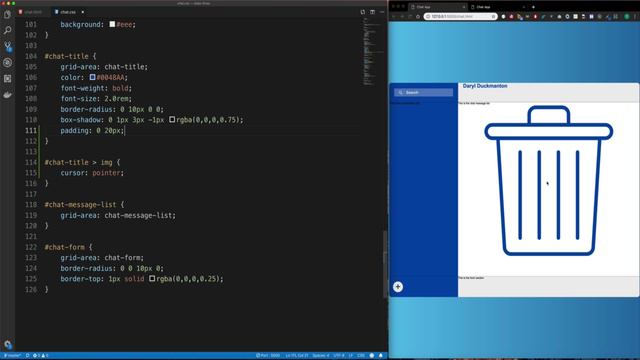Open the notifications bell in status bar
This screenshot has height=360, width=640.
pos(381,356)
